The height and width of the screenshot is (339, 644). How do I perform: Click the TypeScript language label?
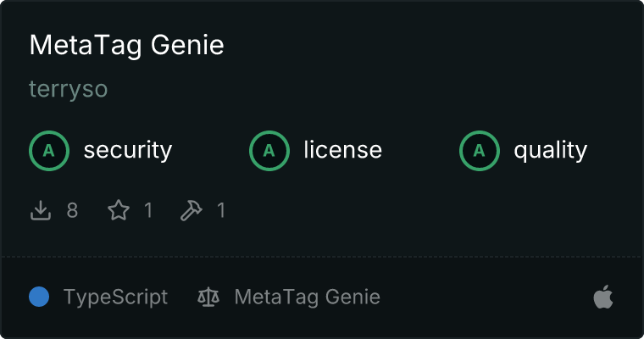[115, 297]
